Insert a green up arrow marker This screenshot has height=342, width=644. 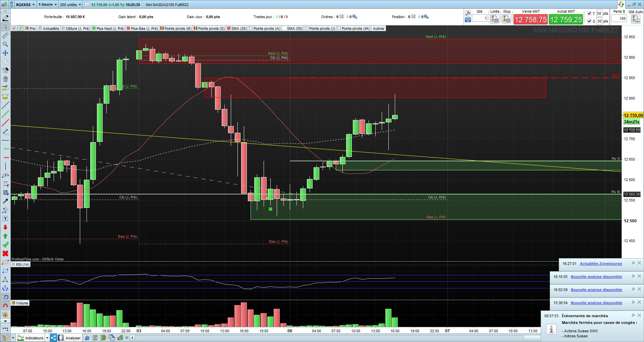click(5, 236)
